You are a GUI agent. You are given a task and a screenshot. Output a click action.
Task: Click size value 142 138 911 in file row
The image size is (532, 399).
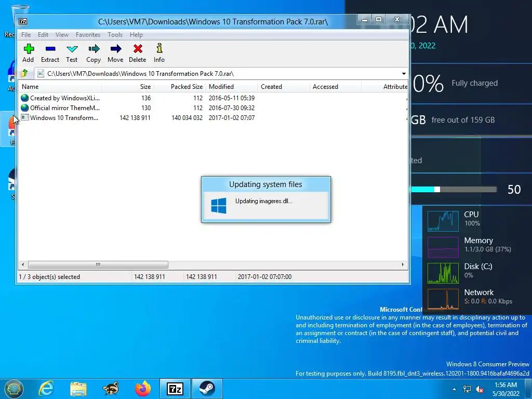[x=135, y=118]
